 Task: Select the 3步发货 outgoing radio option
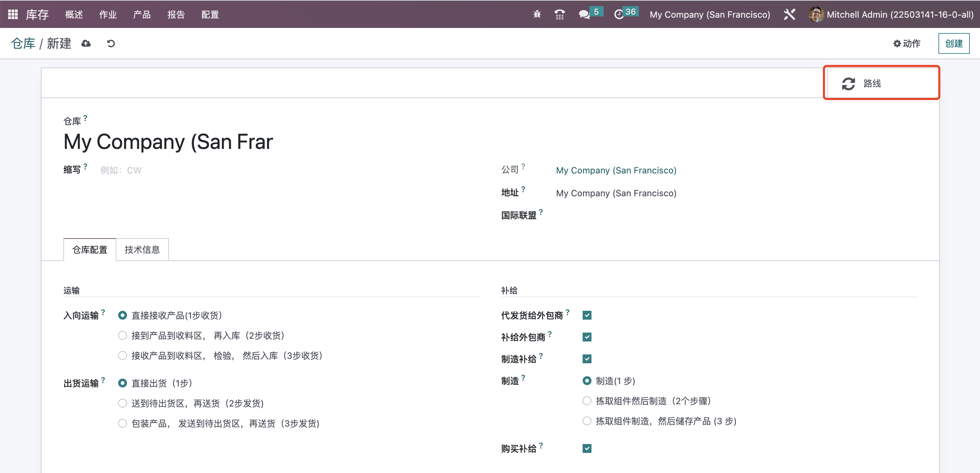pyautogui.click(x=122, y=424)
